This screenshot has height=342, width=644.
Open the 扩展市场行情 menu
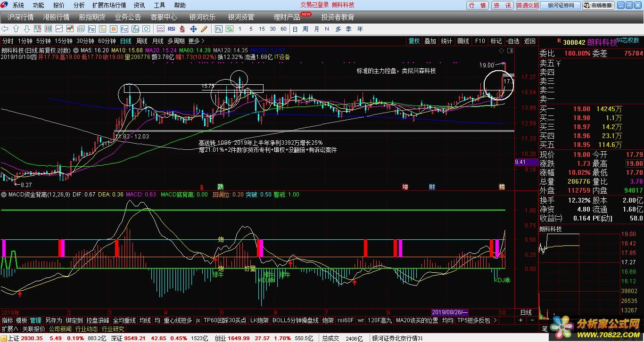point(109,5)
